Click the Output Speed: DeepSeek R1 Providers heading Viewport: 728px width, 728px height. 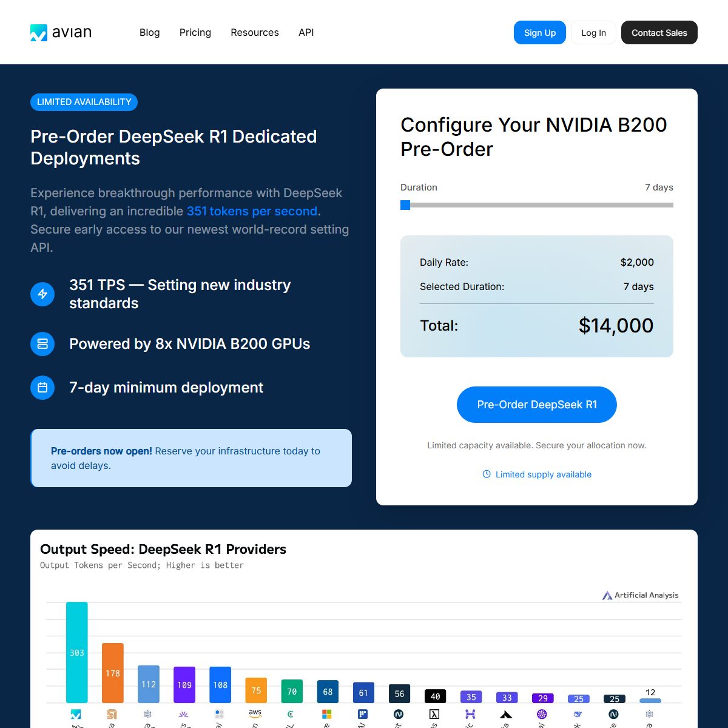163,549
